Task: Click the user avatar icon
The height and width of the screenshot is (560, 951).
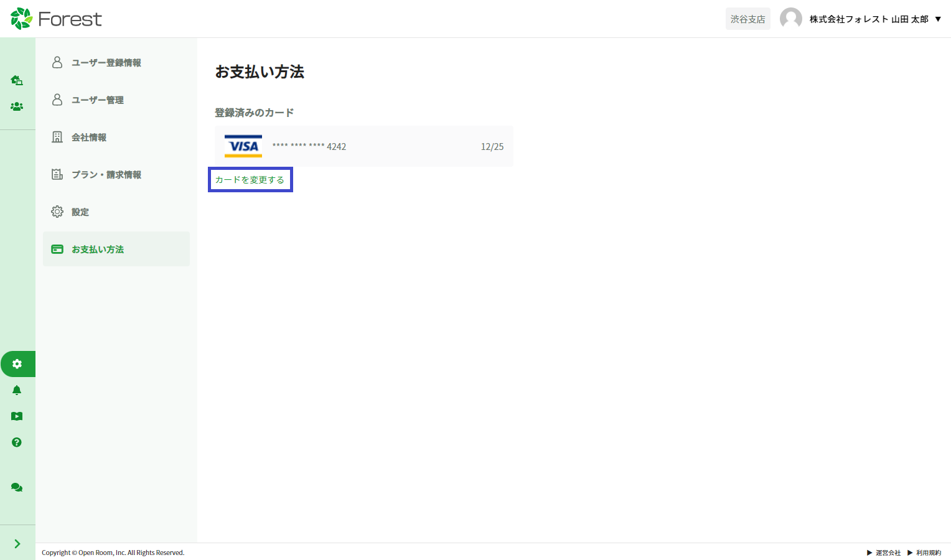Action: pos(790,19)
